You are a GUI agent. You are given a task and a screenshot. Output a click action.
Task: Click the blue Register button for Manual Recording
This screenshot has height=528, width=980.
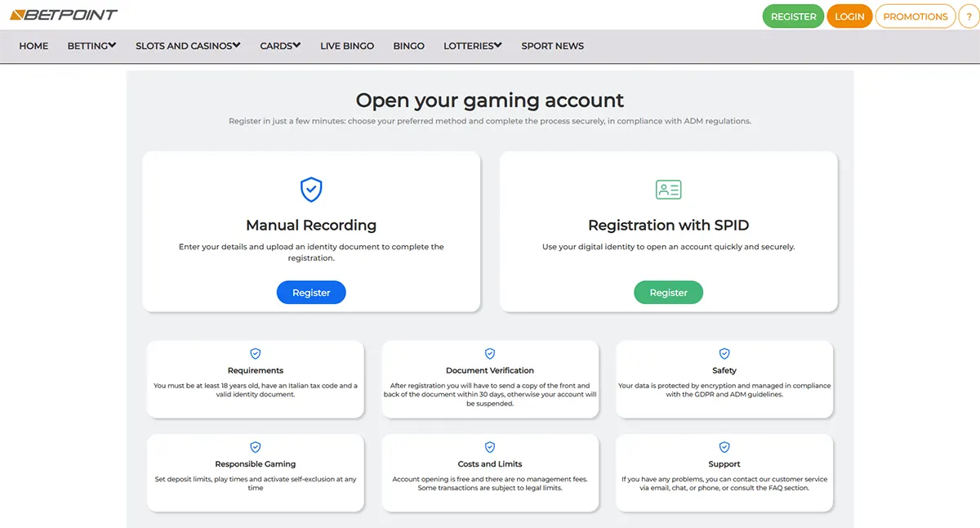pos(311,293)
